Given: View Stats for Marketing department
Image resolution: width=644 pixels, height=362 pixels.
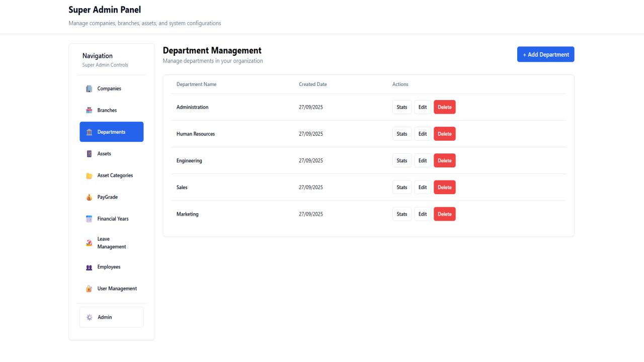Looking at the screenshot, I should (402, 214).
